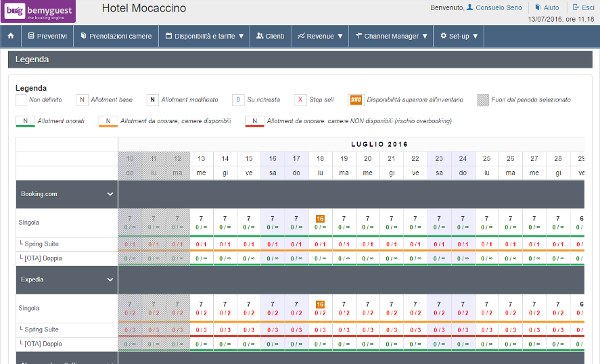This screenshot has width=600, height=364.
Task: Go to the Clienti page
Action: [270, 36]
